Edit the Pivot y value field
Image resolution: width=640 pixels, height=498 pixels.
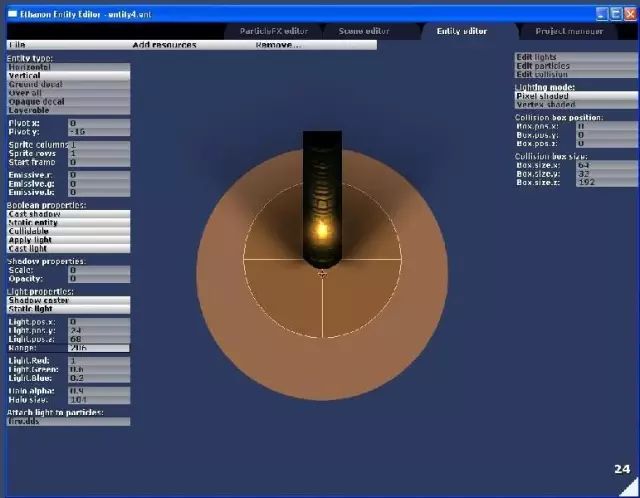coord(99,131)
